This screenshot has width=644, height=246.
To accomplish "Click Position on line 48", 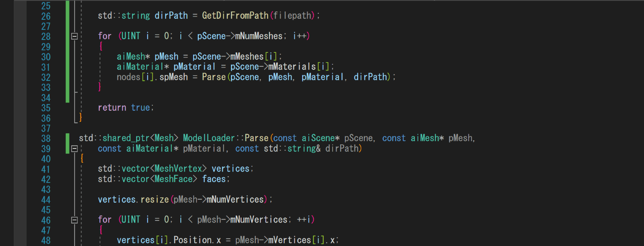I will [x=192, y=240].
